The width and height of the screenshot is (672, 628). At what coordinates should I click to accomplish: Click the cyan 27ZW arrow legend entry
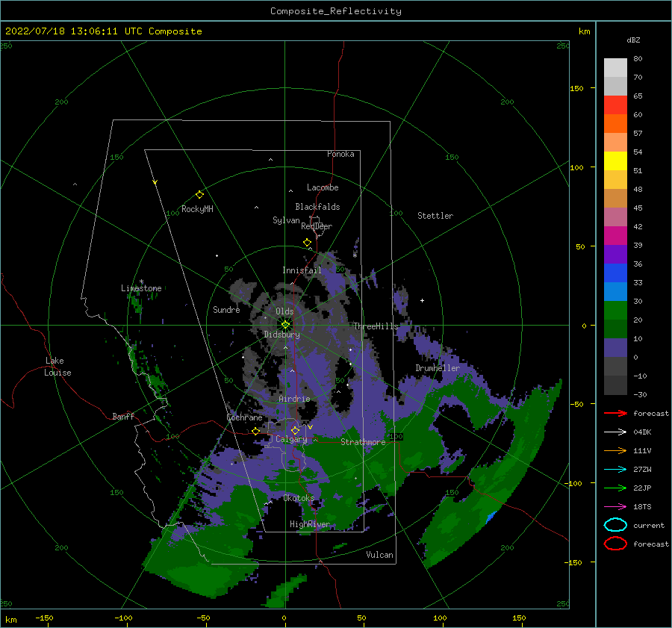pyautogui.click(x=615, y=469)
